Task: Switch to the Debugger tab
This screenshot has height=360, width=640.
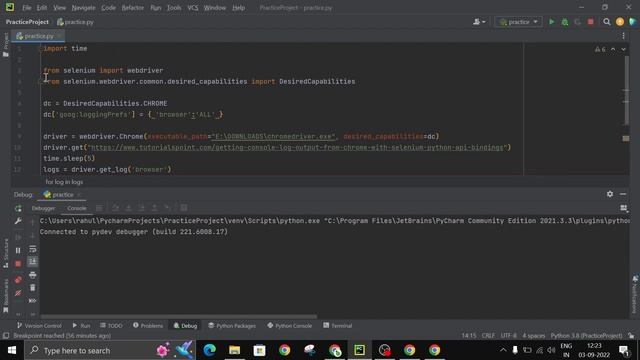Action: coord(43,208)
